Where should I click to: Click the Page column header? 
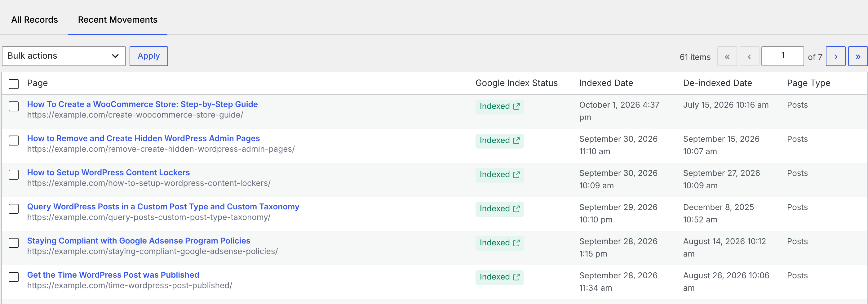38,83
